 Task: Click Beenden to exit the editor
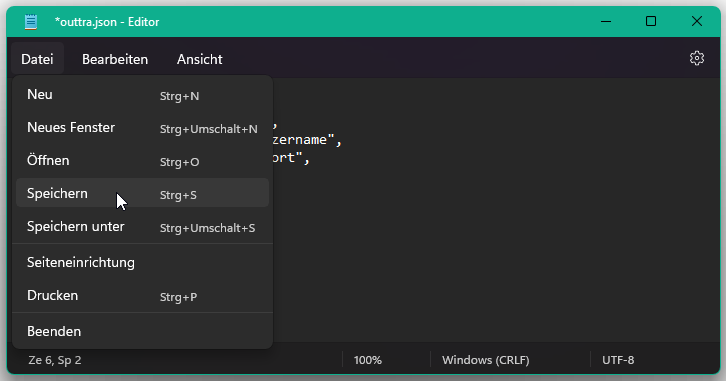(143, 331)
